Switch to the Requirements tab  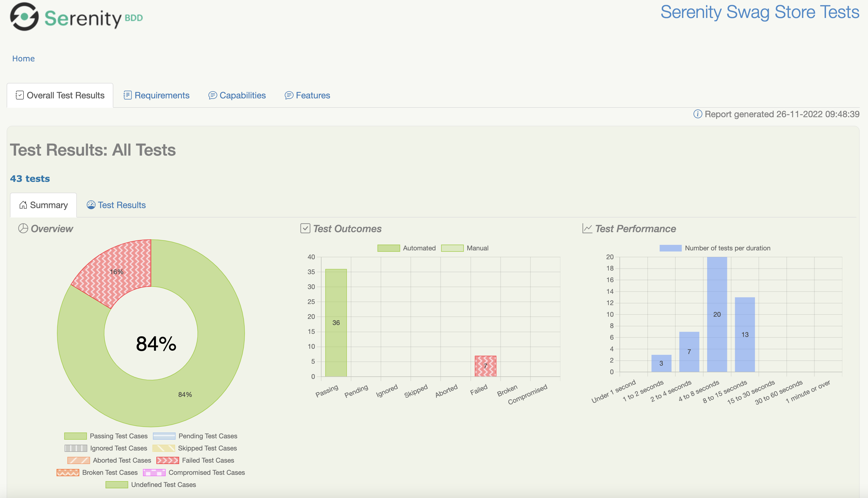click(162, 95)
